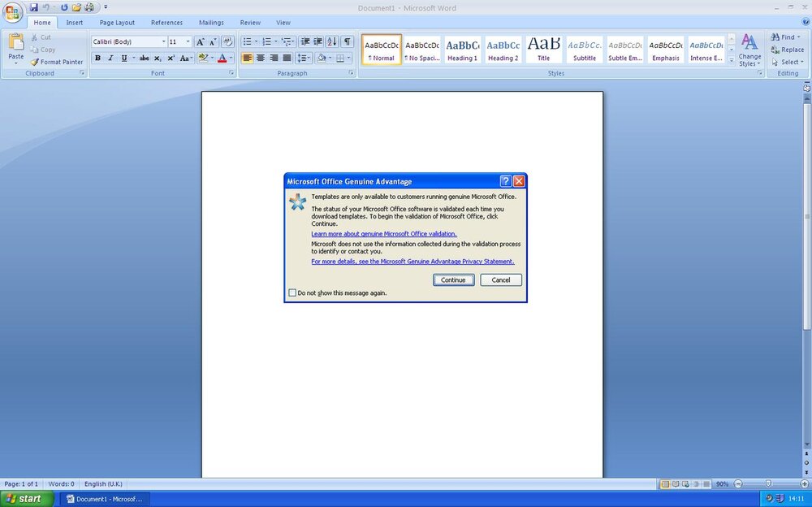Click Document1 taskbar button

(105, 499)
